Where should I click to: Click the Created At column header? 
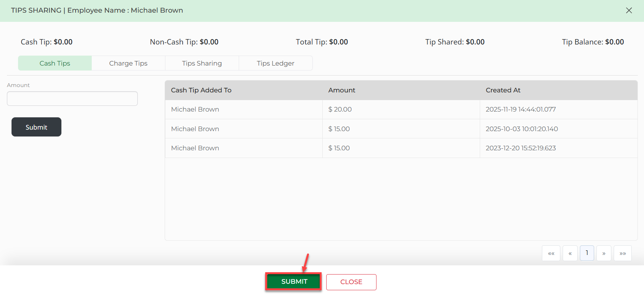(503, 90)
